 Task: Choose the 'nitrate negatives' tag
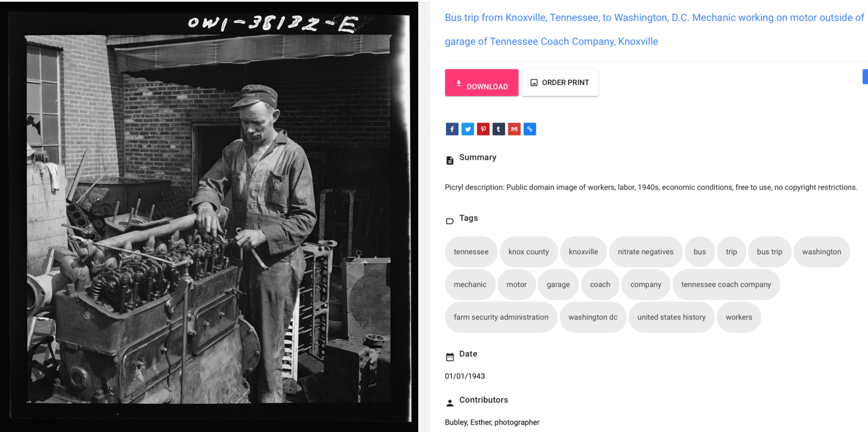tap(646, 252)
